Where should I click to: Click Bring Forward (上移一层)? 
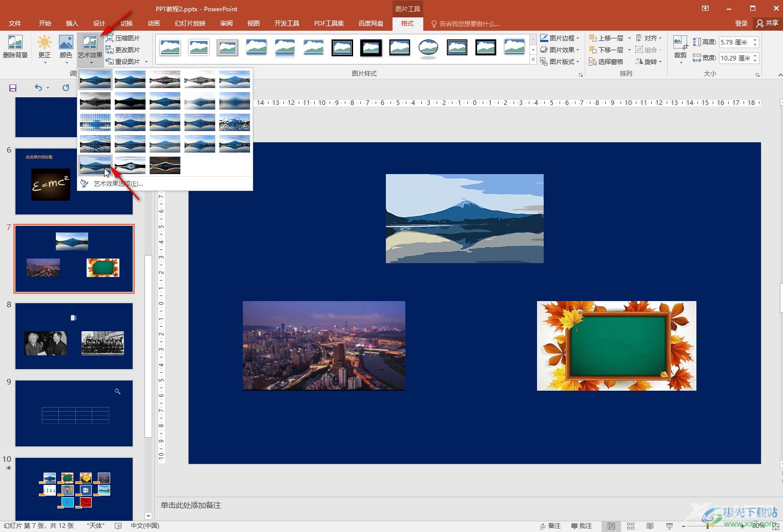pos(606,38)
